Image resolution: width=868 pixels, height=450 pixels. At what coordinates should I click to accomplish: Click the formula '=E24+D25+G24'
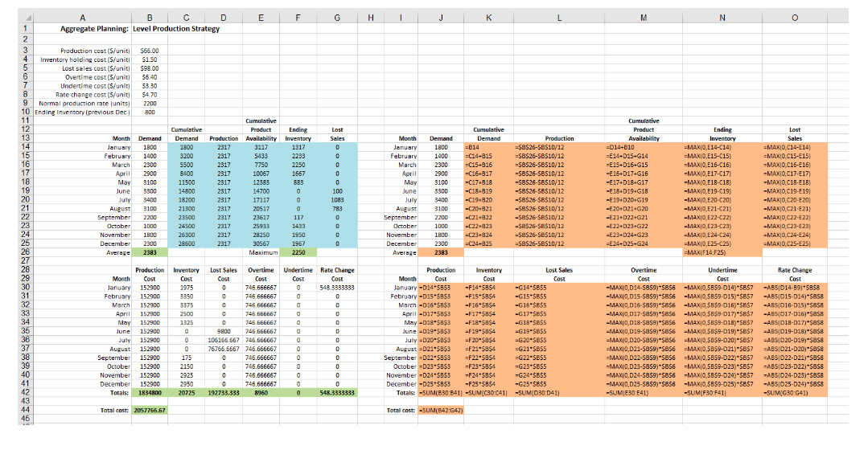coord(644,243)
